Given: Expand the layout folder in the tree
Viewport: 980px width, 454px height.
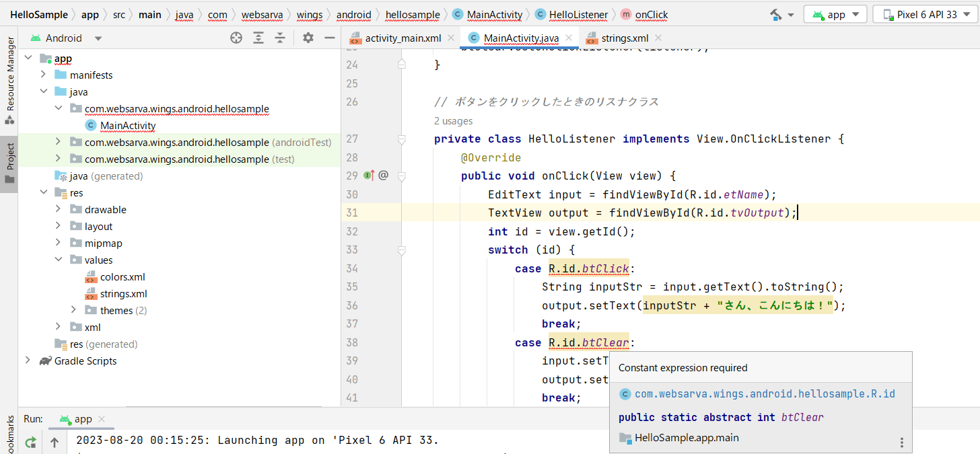Looking at the screenshot, I should [x=59, y=226].
